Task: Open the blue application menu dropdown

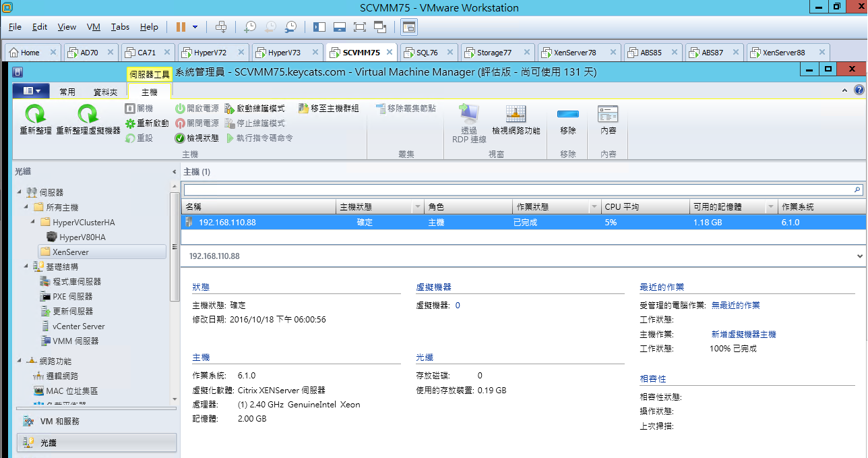Action: click(x=32, y=91)
